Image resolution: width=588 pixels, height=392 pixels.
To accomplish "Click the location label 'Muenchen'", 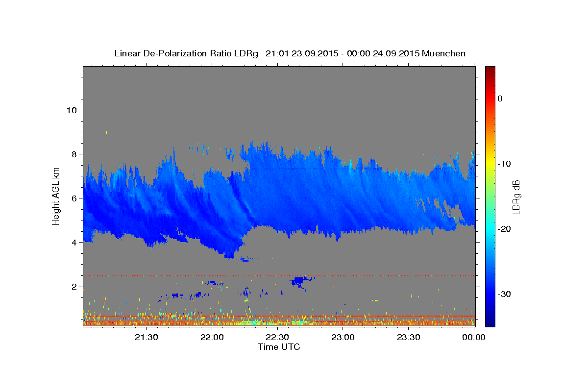I will click(x=443, y=53).
